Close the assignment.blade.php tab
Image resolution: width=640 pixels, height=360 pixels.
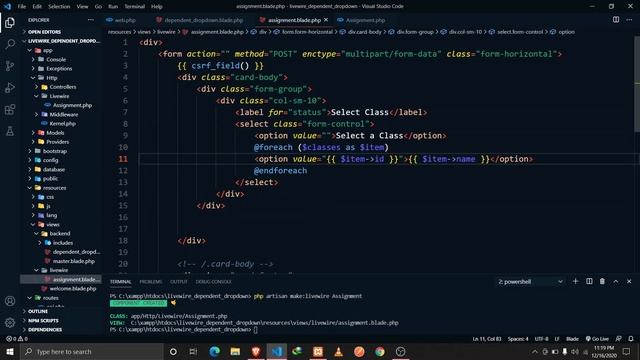pos(326,20)
